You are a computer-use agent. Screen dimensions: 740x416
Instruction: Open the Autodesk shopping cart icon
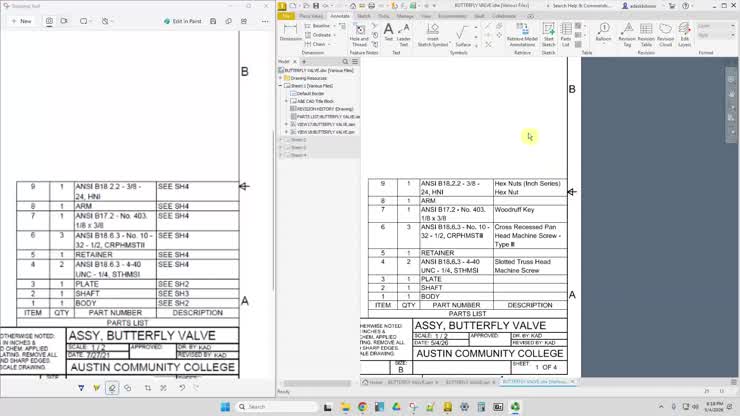point(672,6)
